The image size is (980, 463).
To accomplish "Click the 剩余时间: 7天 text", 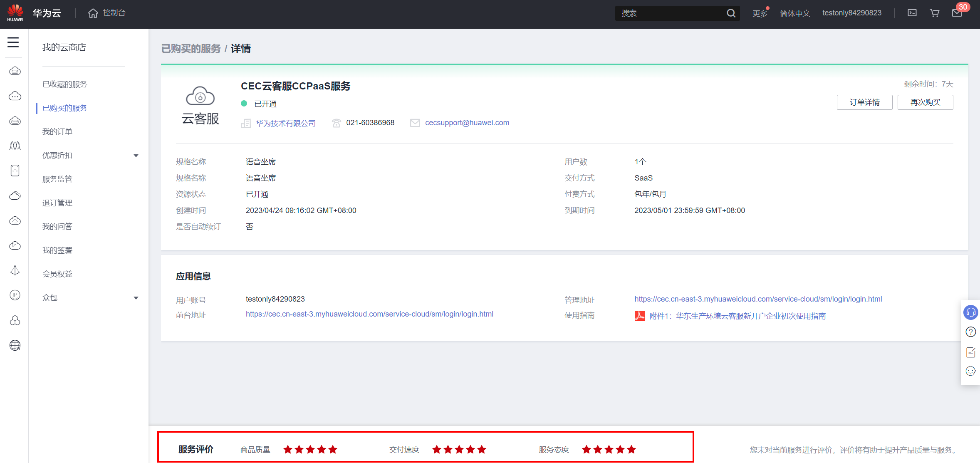I will pos(928,84).
